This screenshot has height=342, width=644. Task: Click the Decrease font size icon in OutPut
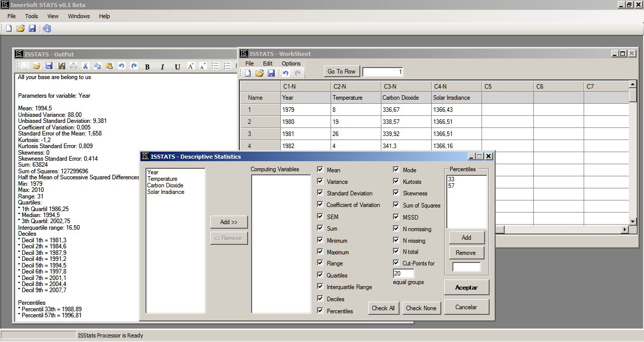pyautogui.click(x=203, y=66)
